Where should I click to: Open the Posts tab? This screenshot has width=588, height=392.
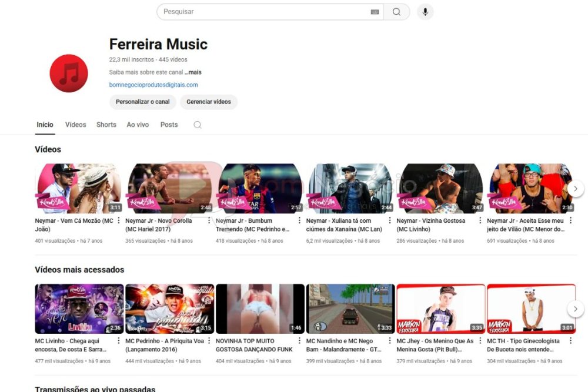pyautogui.click(x=169, y=125)
